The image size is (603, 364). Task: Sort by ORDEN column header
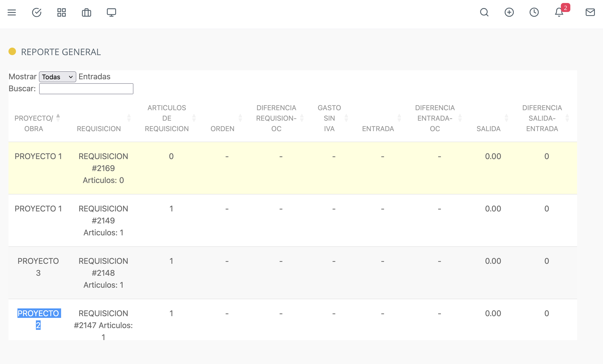(222, 128)
